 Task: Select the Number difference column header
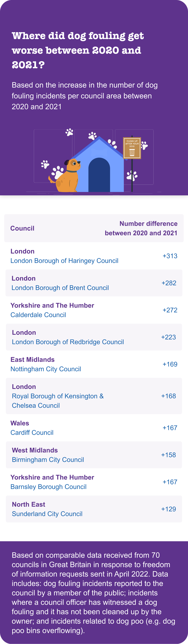(141, 228)
